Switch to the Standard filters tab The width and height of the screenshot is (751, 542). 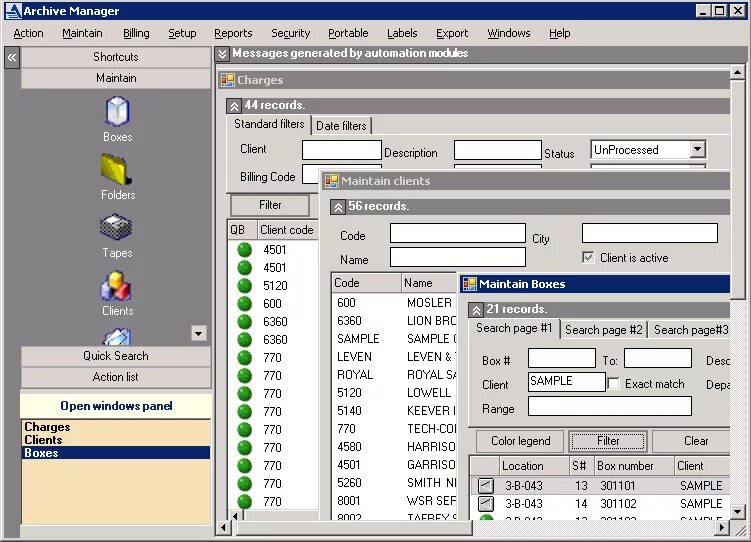269,124
